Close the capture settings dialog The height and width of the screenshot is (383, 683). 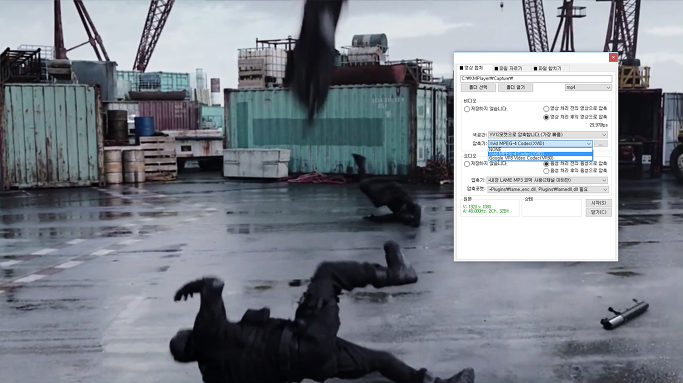click(x=613, y=57)
